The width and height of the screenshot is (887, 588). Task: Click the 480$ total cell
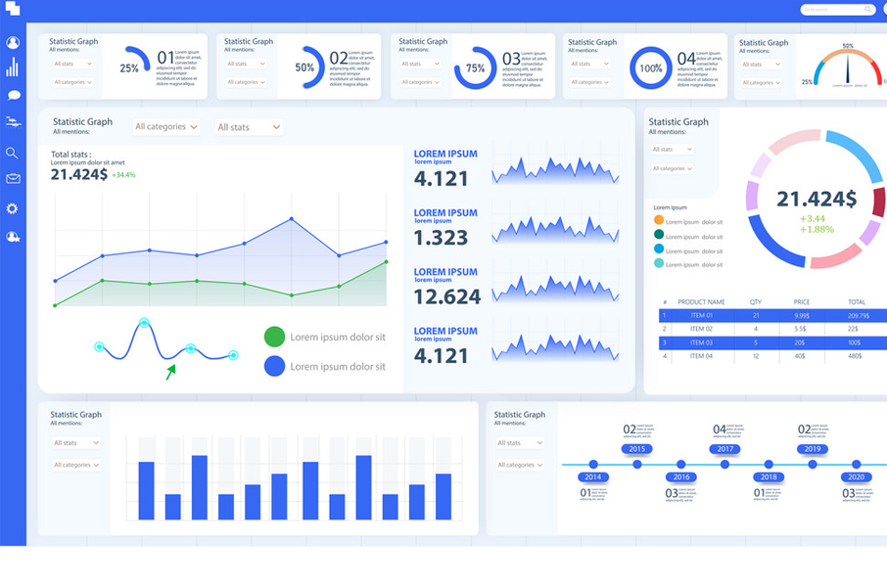[855, 356]
